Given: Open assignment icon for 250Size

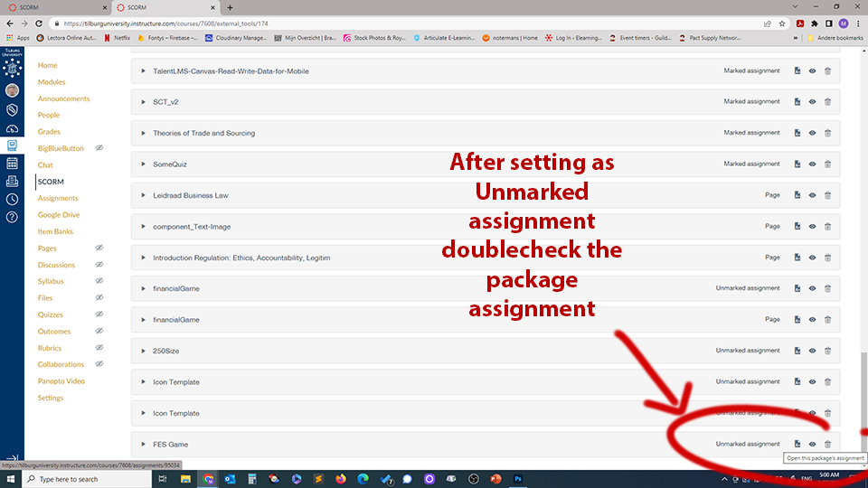Looking at the screenshot, I should coord(797,351).
